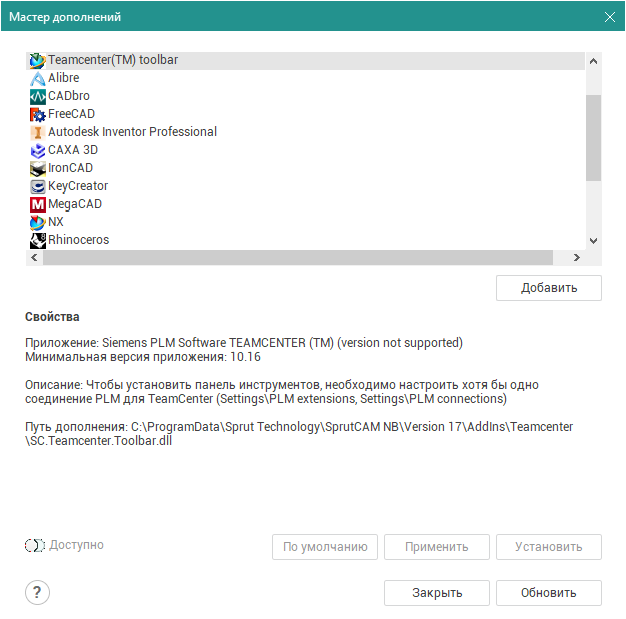626x619 pixels.
Task: Select the IronCAD entry
Action: pos(305,169)
